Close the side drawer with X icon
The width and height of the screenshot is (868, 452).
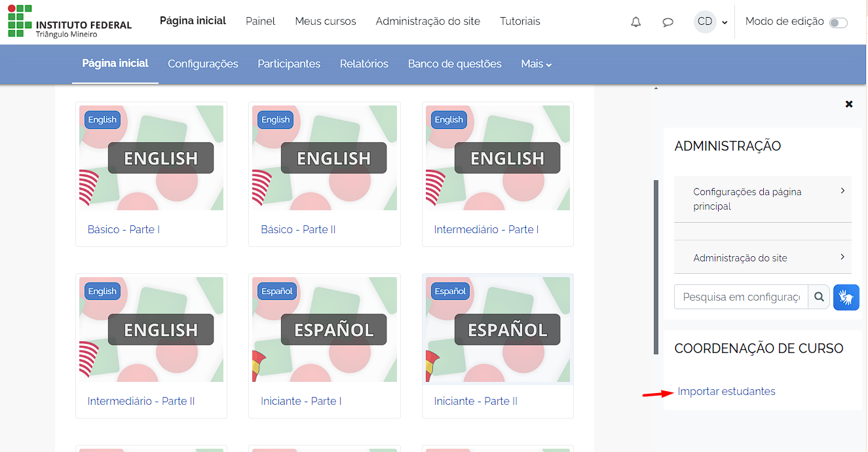click(849, 104)
